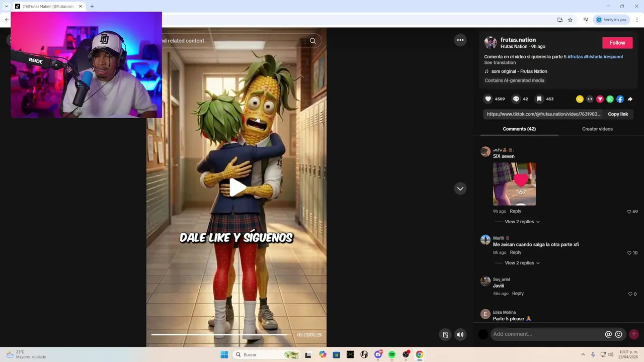Share to WhatsApp icon
The height and width of the screenshot is (362, 644).
coord(610,99)
